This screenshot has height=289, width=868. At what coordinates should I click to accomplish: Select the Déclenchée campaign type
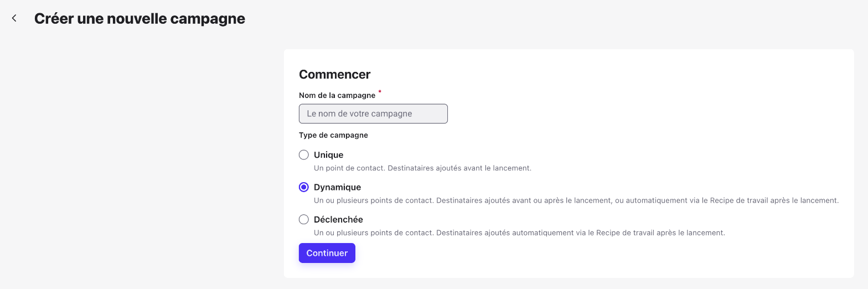coord(303,219)
